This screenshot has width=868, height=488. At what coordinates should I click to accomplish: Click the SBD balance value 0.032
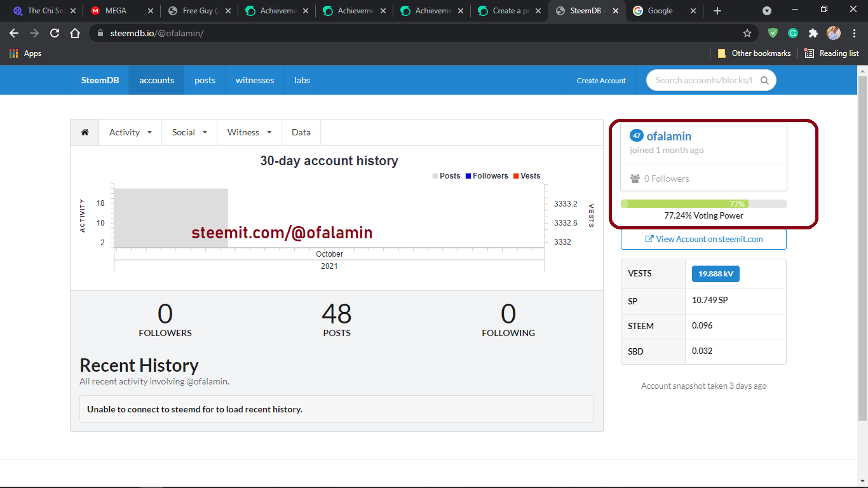tap(702, 351)
